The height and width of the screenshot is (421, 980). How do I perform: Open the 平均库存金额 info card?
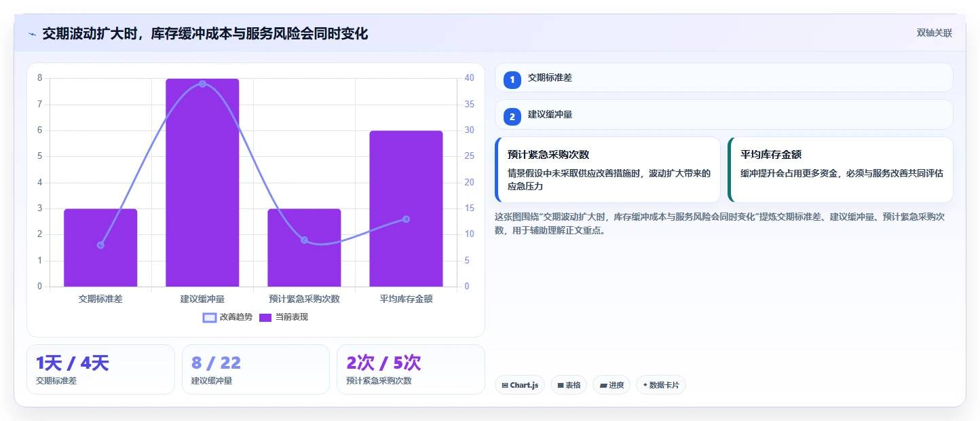[x=841, y=170]
